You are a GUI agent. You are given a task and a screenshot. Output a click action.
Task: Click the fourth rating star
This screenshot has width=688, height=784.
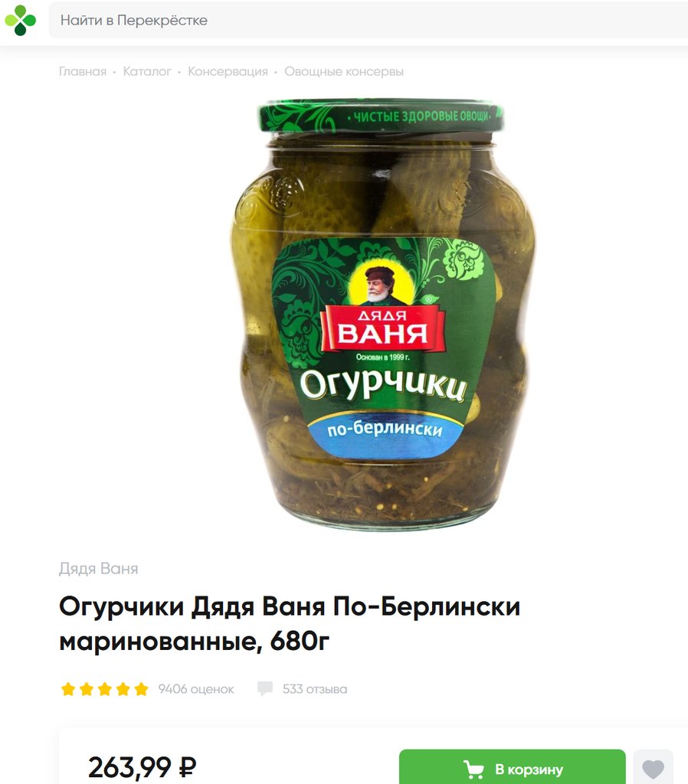[x=123, y=689]
